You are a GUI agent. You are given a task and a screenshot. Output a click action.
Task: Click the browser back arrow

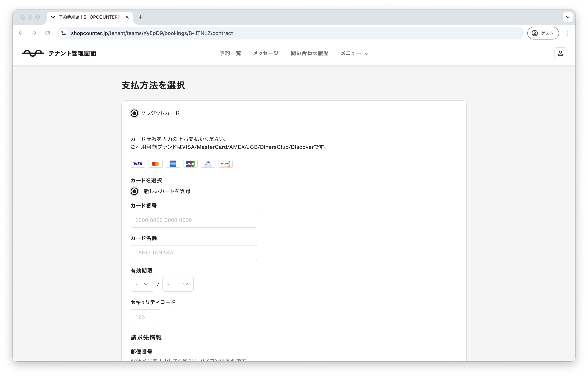tap(21, 33)
